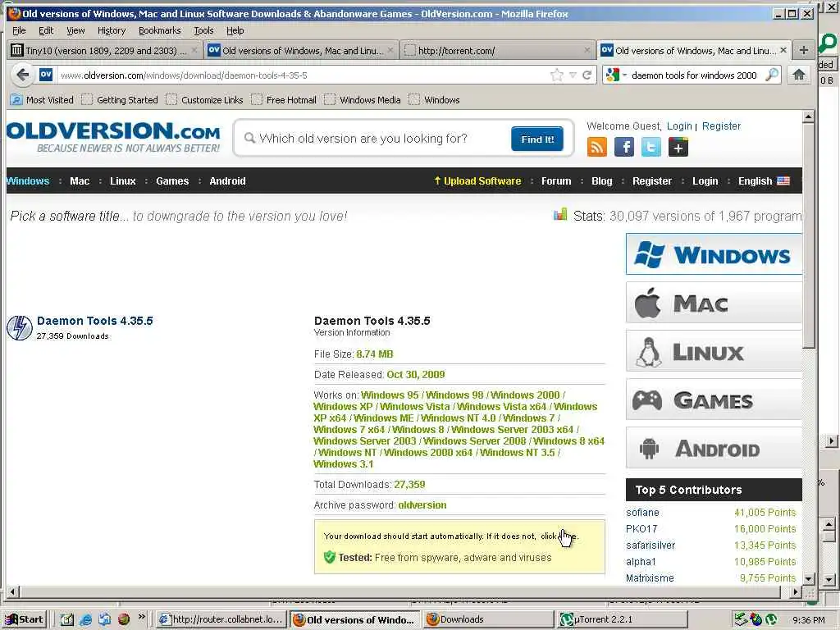This screenshot has height=630, width=840.
Task: Open the Downloads taskbar window
Action: click(489, 619)
